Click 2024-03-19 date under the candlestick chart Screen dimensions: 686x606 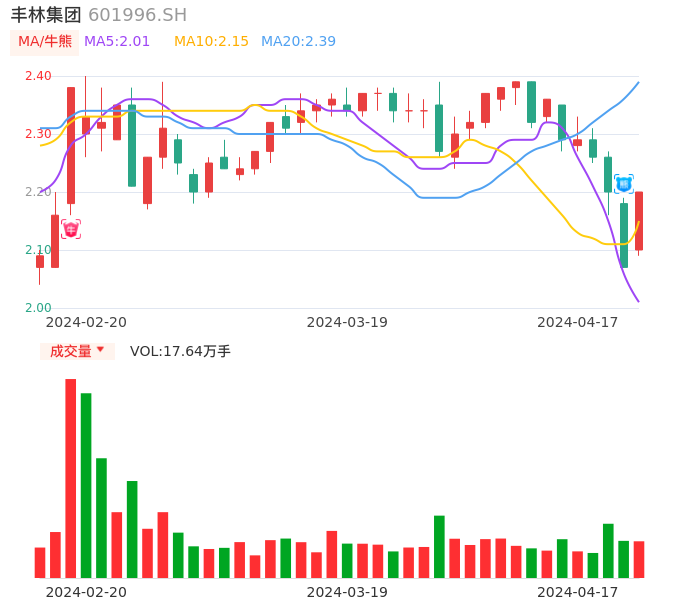[x=347, y=322]
